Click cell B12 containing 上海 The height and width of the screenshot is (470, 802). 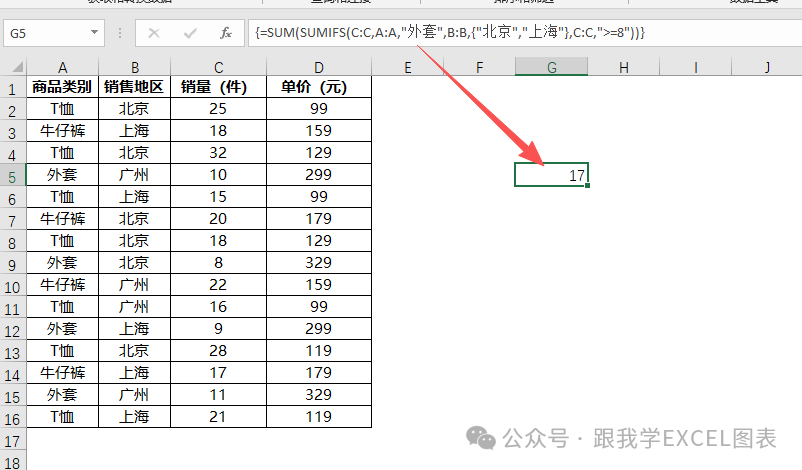tap(135, 329)
